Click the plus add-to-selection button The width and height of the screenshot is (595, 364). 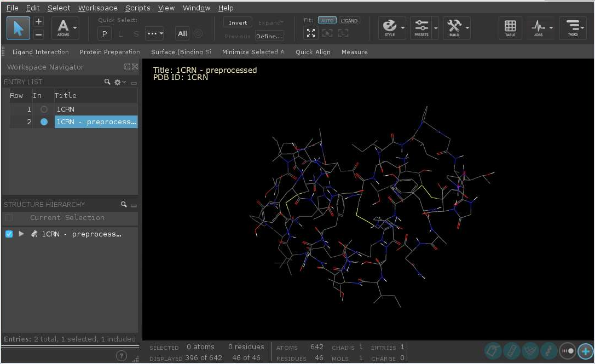pyautogui.click(x=38, y=22)
